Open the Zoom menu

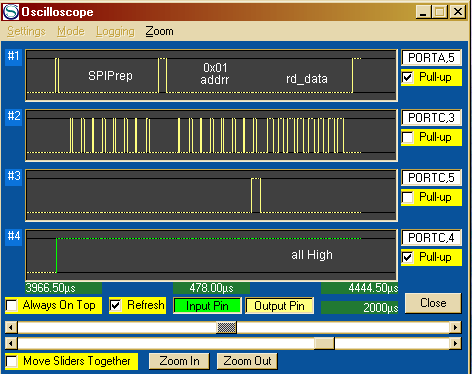pos(159,31)
